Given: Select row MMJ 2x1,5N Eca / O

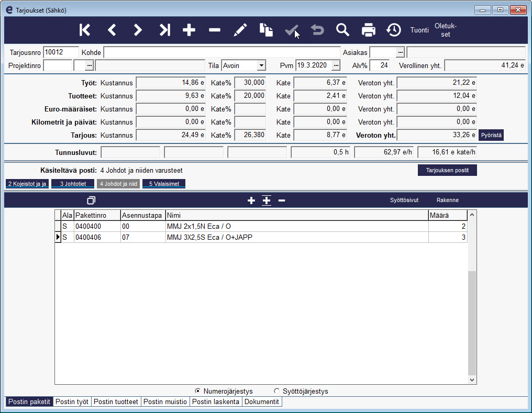Looking at the screenshot, I should pyautogui.click(x=261, y=226).
